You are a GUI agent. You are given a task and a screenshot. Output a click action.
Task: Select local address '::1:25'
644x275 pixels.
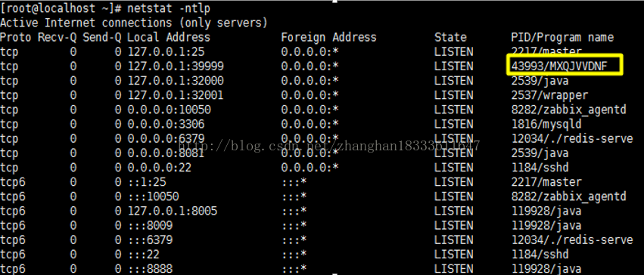pyautogui.click(x=147, y=182)
